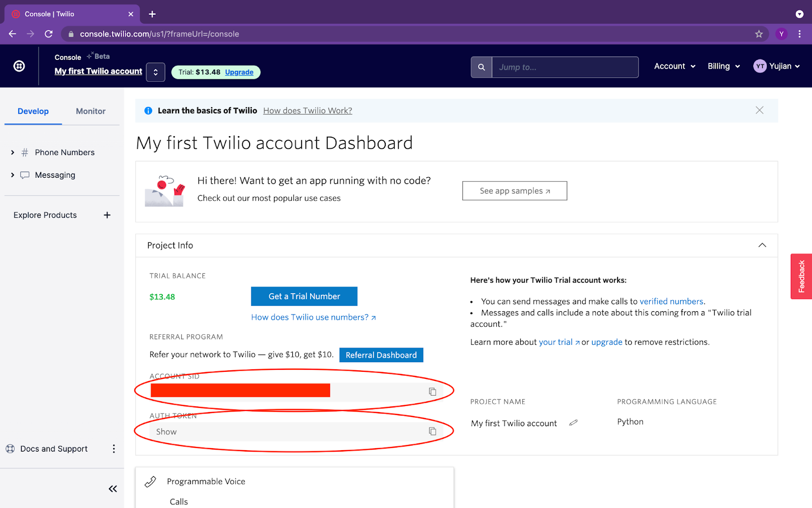Focus the Jump to search field

click(x=565, y=67)
